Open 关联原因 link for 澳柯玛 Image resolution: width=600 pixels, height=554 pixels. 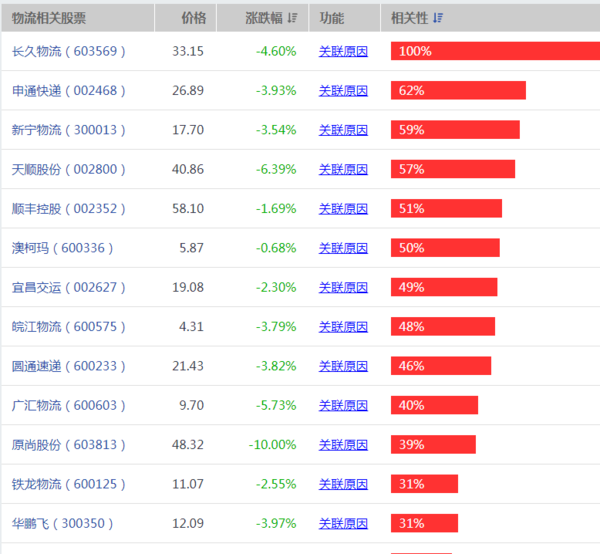[x=343, y=248]
